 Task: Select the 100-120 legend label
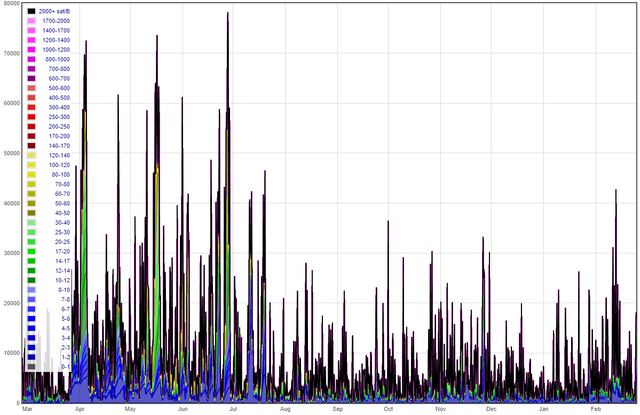tap(59, 165)
